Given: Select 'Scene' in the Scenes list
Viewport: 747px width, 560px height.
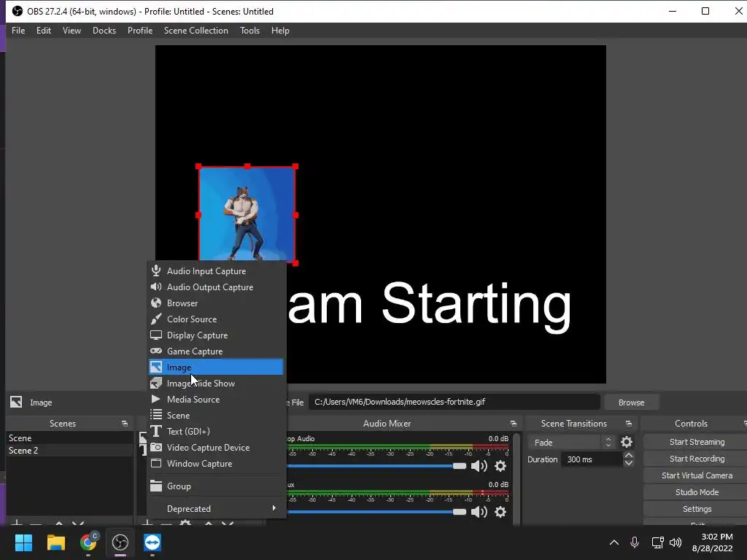Looking at the screenshot, I should click(x=69, y=437).
